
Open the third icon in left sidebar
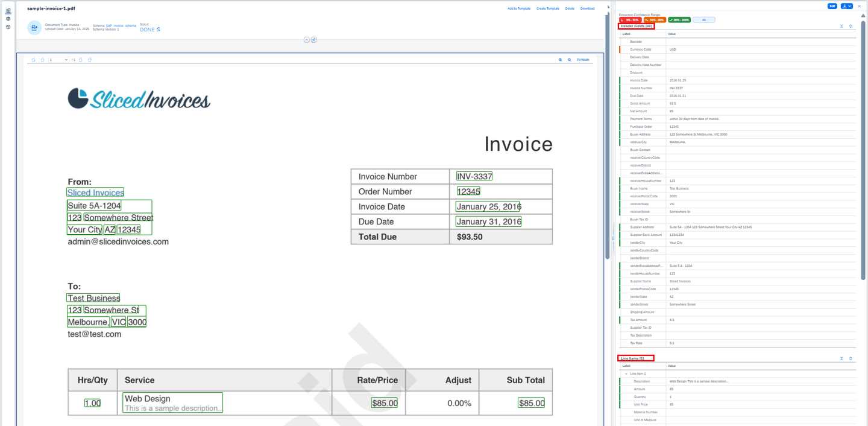tap(8, 27)
